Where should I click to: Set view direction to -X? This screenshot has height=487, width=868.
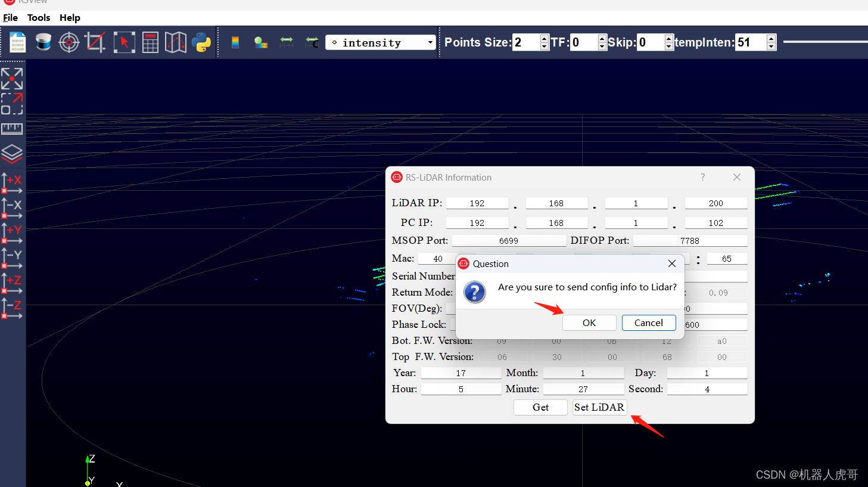pos(12,209)
